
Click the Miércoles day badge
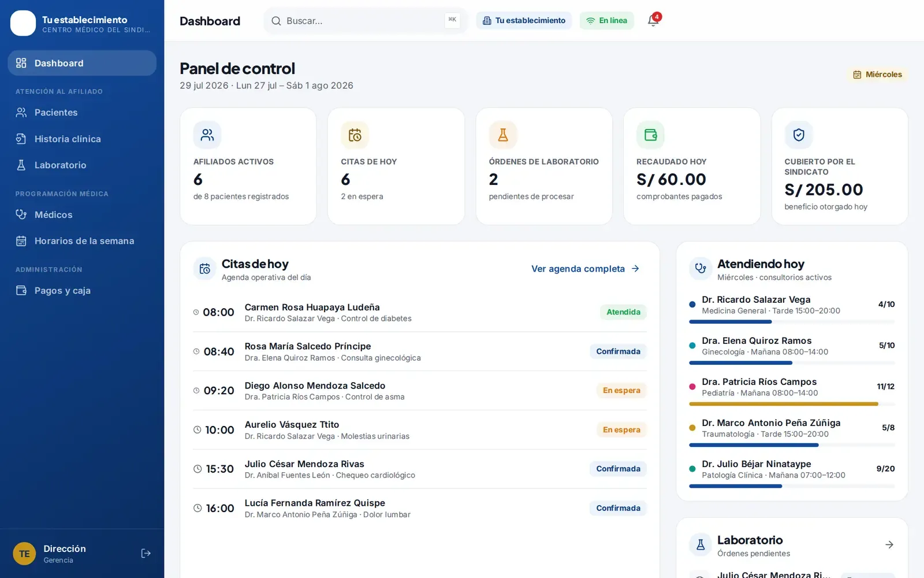pos(877,75)
